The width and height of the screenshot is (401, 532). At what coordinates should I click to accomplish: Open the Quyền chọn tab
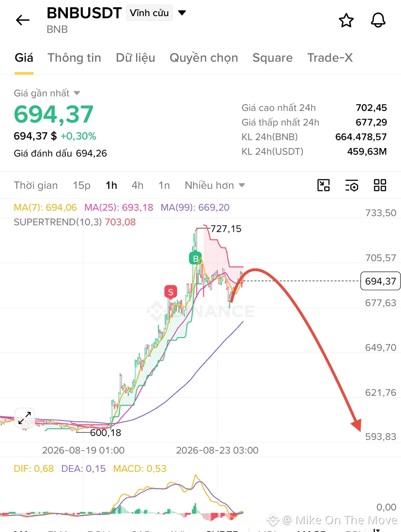204,58
